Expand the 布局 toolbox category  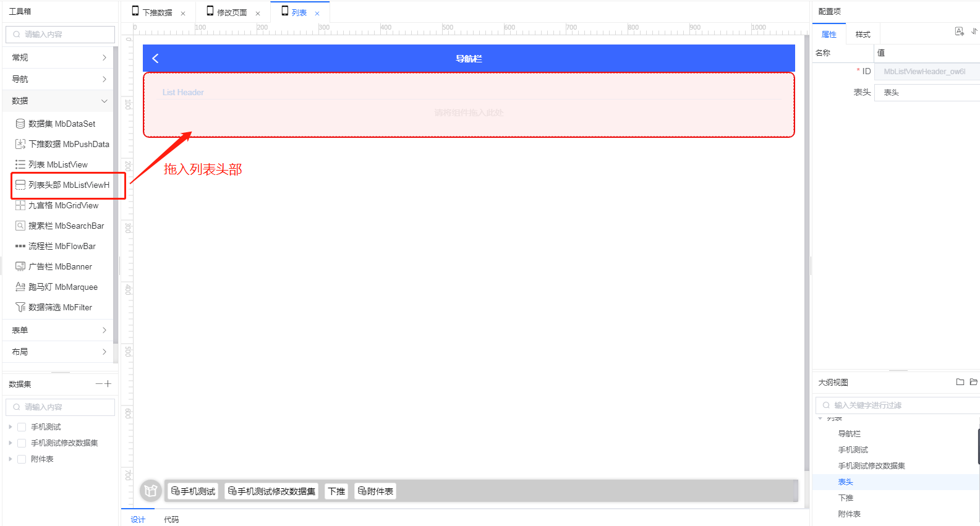[59, 352]
